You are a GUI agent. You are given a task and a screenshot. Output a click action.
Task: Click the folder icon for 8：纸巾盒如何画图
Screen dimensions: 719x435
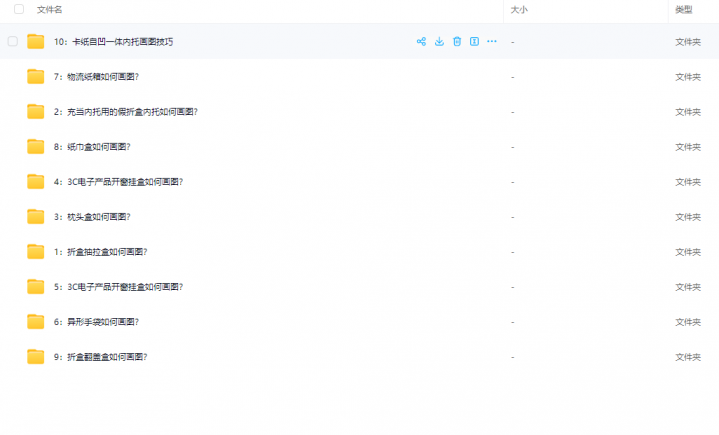point(36,147)
